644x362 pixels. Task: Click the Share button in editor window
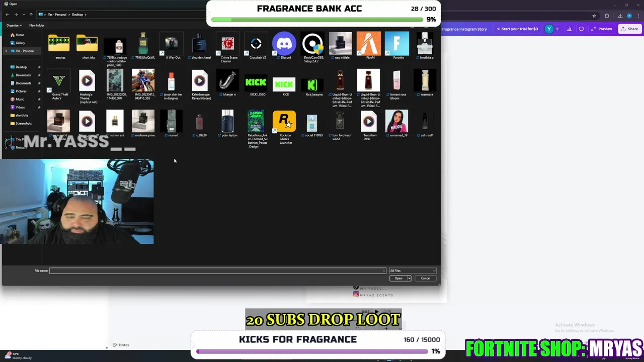tap(629, 29)
